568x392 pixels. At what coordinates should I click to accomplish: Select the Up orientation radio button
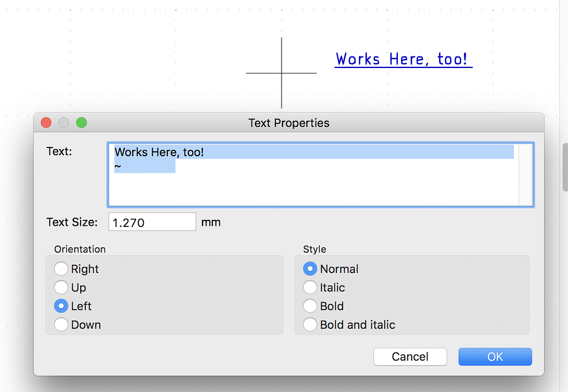61,287
